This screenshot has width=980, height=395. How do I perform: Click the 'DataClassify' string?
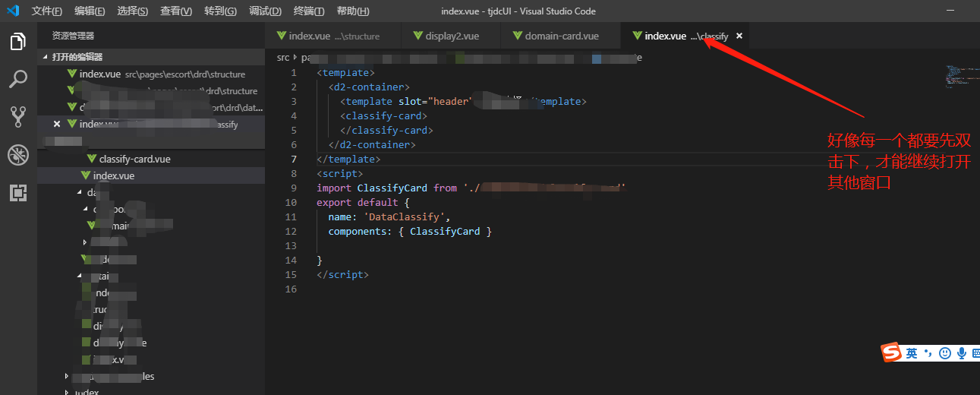(404, 217)
